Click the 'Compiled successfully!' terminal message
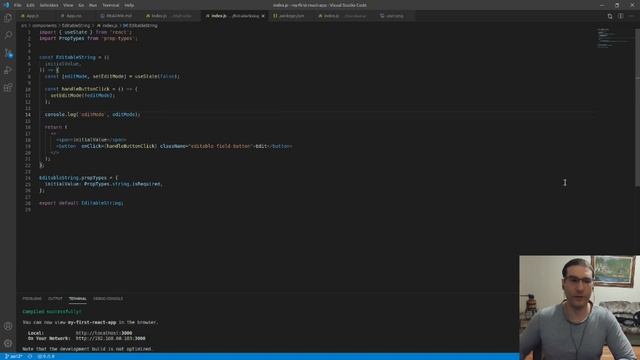The image size is (640, 360). coord(52,312)
